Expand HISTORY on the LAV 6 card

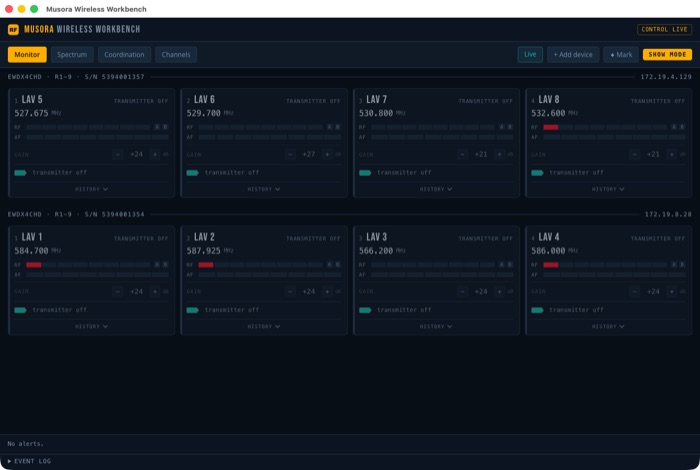pos(264,189)
